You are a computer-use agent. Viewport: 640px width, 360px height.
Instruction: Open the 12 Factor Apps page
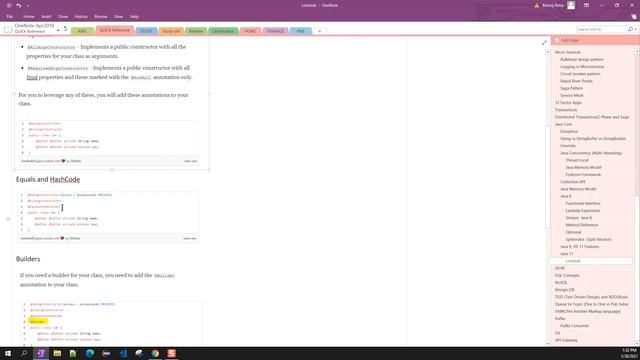tap(568, 103)
